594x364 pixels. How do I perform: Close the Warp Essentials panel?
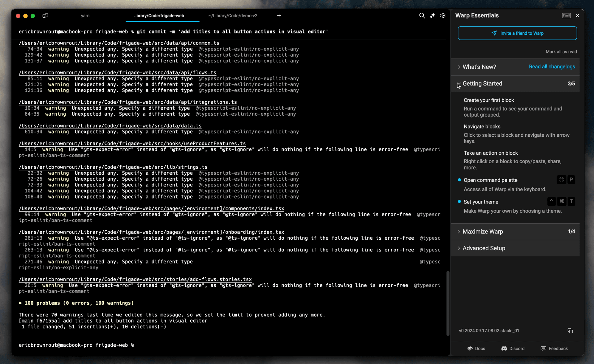(x=577, y=15)
